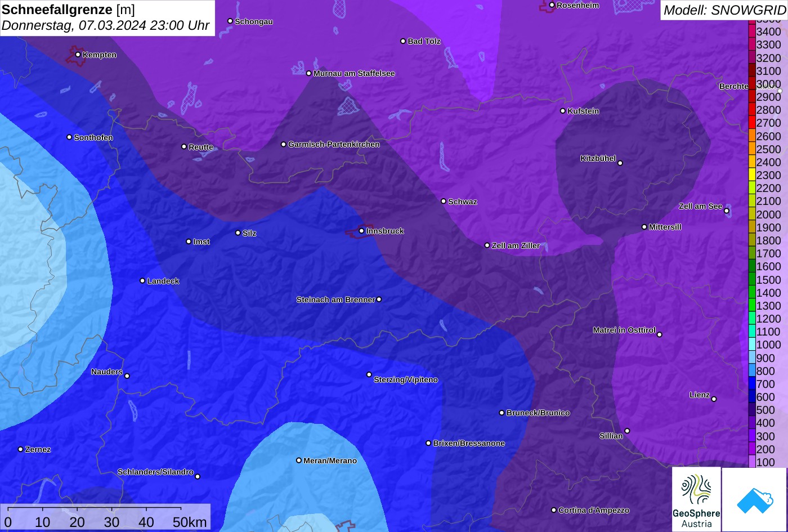788x532 pixels.
Task: Click the 'Berchte' label near the legend
Action: [x=733, y=86]
